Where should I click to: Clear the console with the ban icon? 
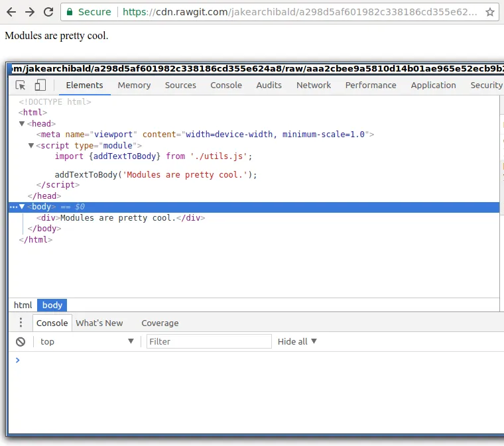[21, 342]
